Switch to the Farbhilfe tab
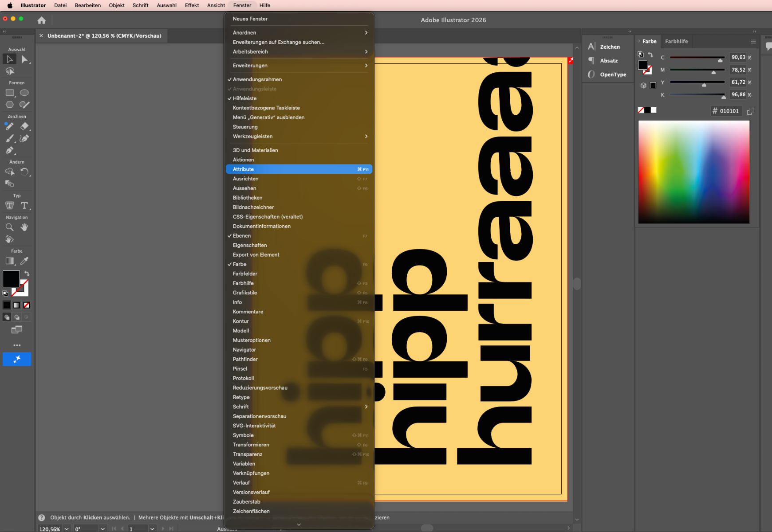This screenshot has width=772, height=532. [677, 41]
